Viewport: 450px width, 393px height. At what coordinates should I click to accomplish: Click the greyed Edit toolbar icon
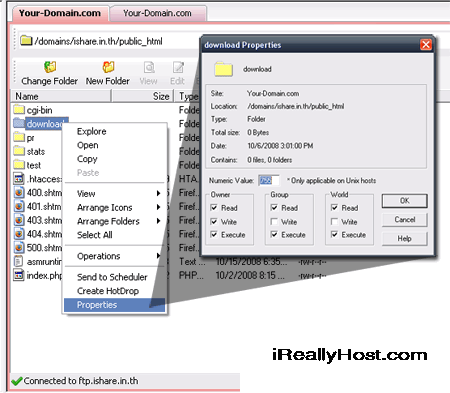pyautogui.click(x=178, y=67)
